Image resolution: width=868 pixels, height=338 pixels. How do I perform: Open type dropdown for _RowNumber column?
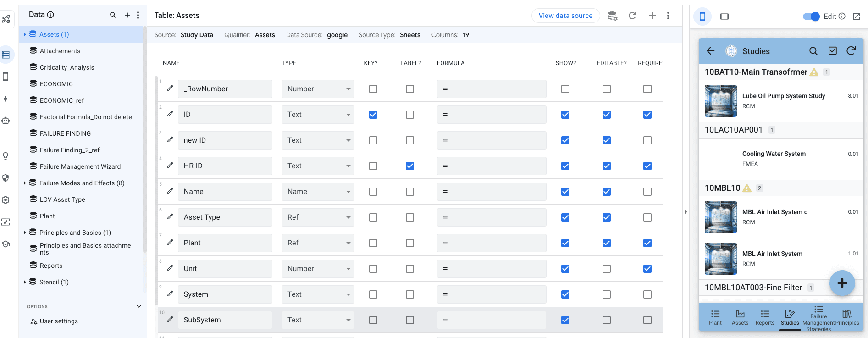pos(318,89)
